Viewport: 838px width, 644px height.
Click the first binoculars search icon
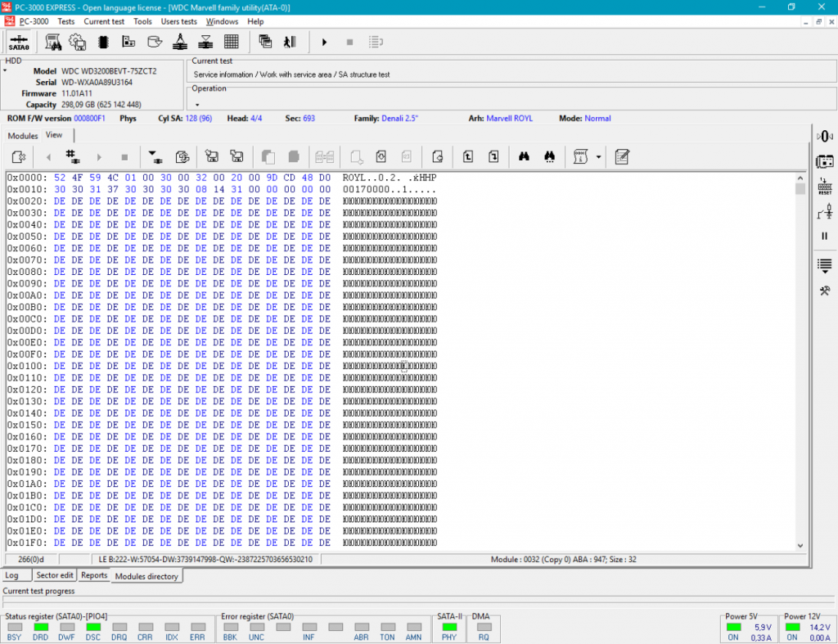click(524, 156)
